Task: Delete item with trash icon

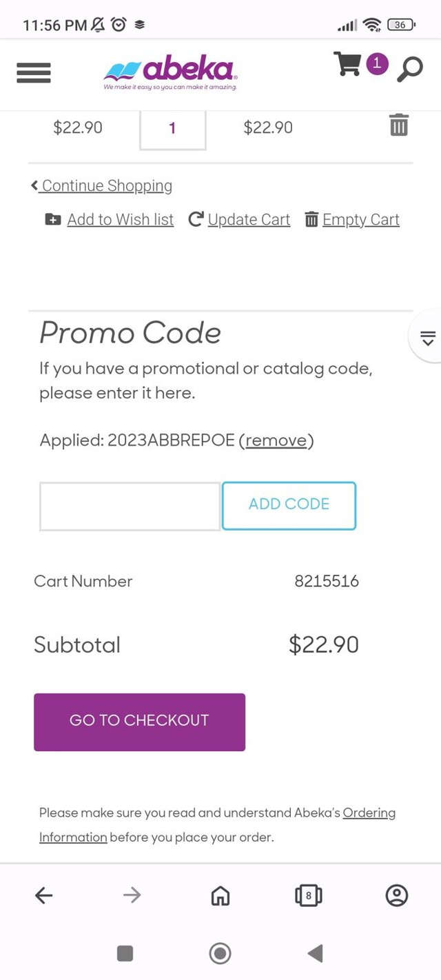Action: tap(399, 125)
